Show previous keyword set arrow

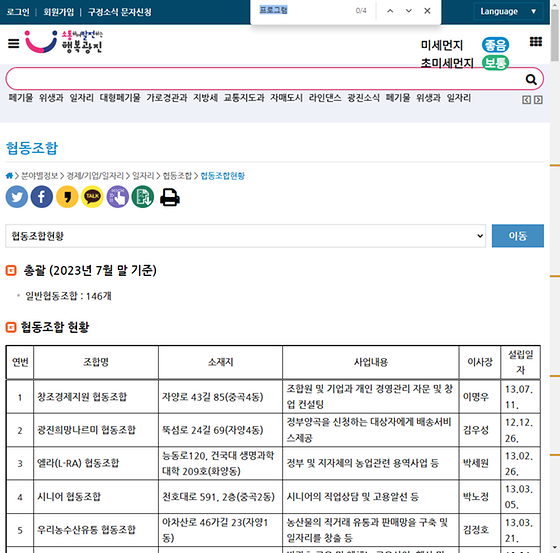(526, 100)
